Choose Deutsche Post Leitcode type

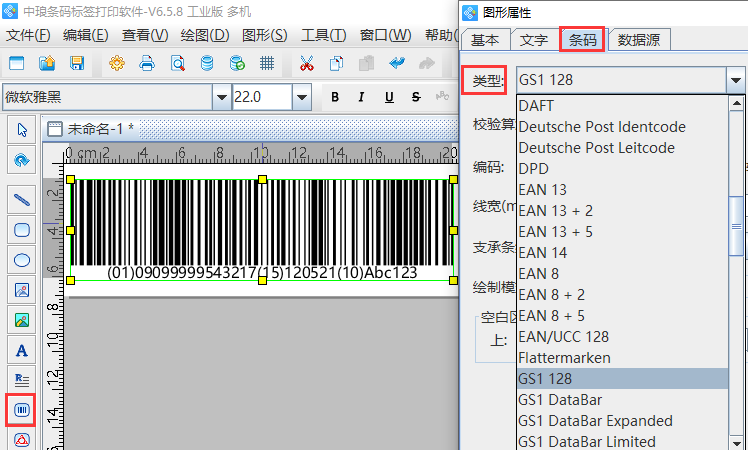[623, 147]
